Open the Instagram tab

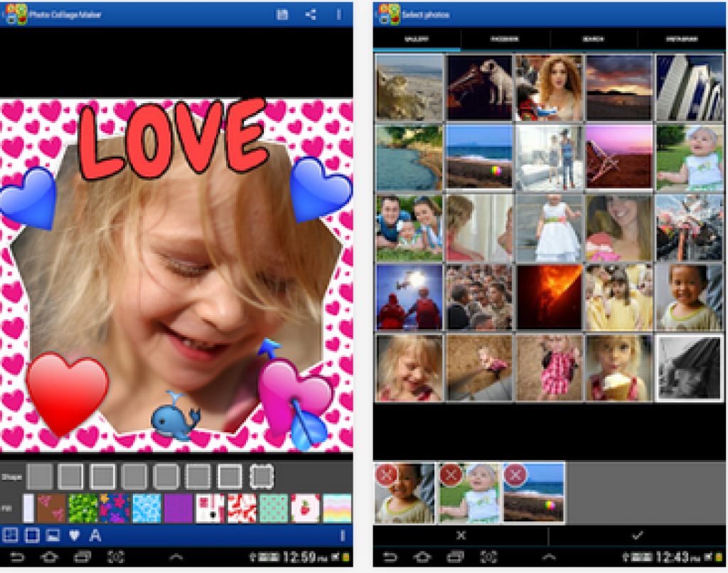681,39
